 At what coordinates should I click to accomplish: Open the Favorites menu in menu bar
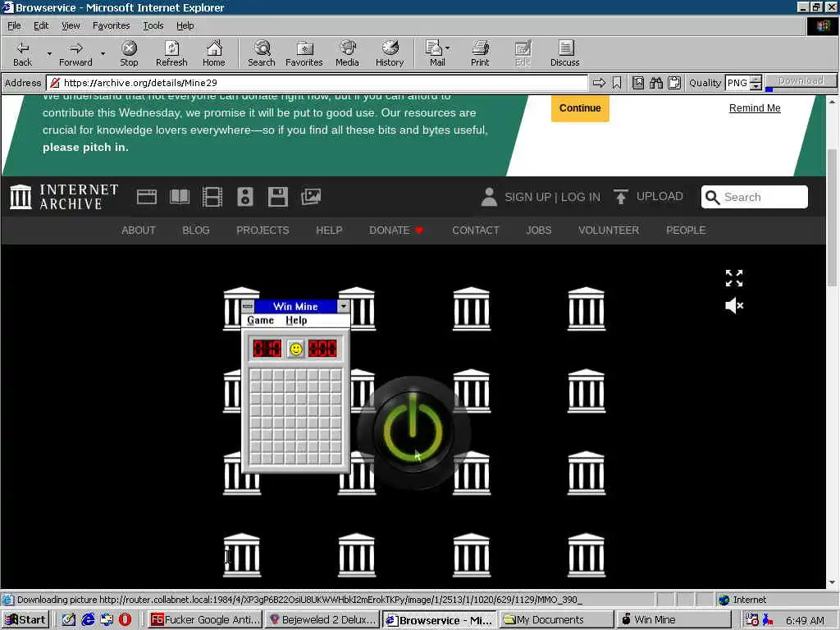[x=111, y=25]
